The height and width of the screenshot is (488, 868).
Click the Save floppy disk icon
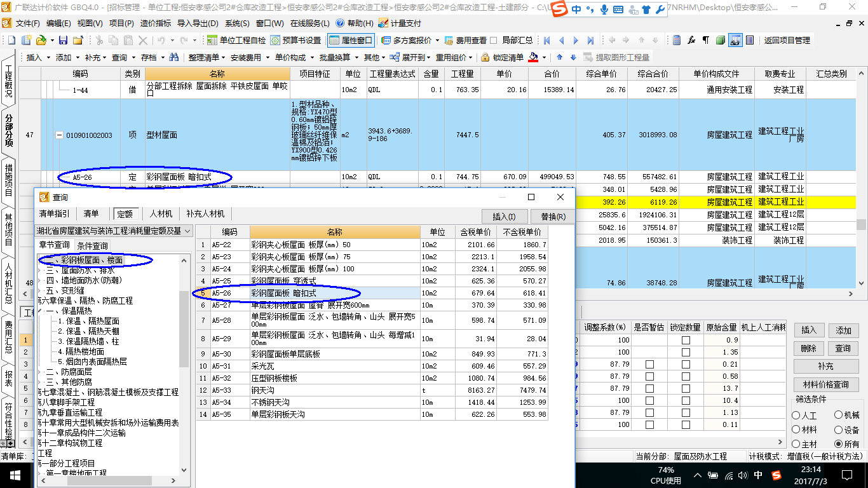coord(63,40)
